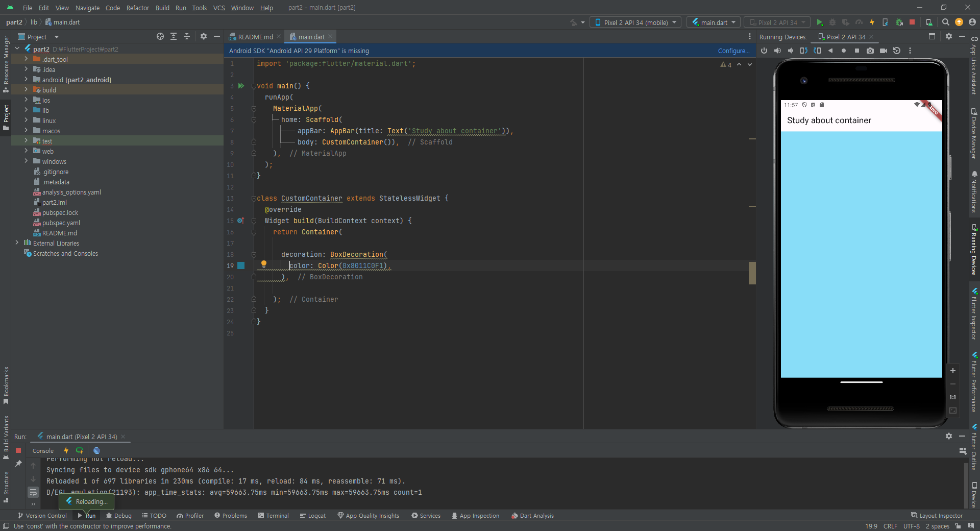The height and width of the screenshot is (531, 980).
Task: Switch to README.md editor tab
Action: (x=255, y=37)
